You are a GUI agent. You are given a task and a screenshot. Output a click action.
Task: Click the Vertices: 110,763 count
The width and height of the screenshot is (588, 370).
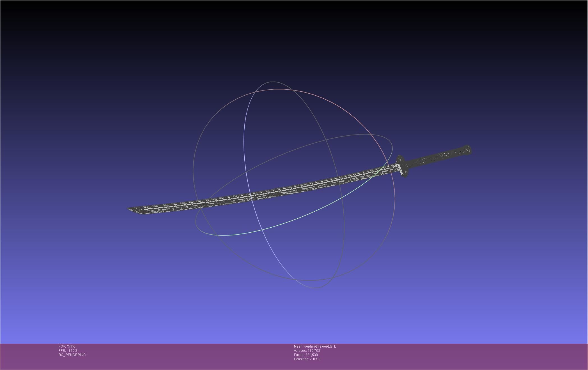point(307,351)
